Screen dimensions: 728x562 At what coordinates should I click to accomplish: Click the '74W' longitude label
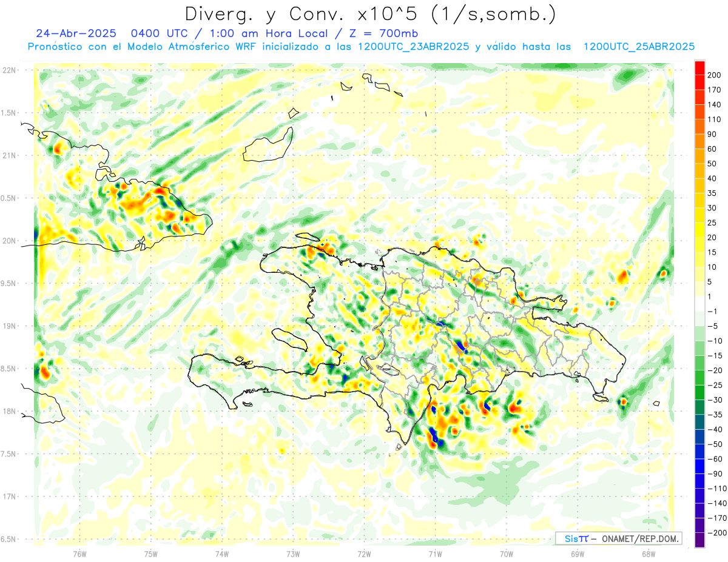[x=222, y=554]
